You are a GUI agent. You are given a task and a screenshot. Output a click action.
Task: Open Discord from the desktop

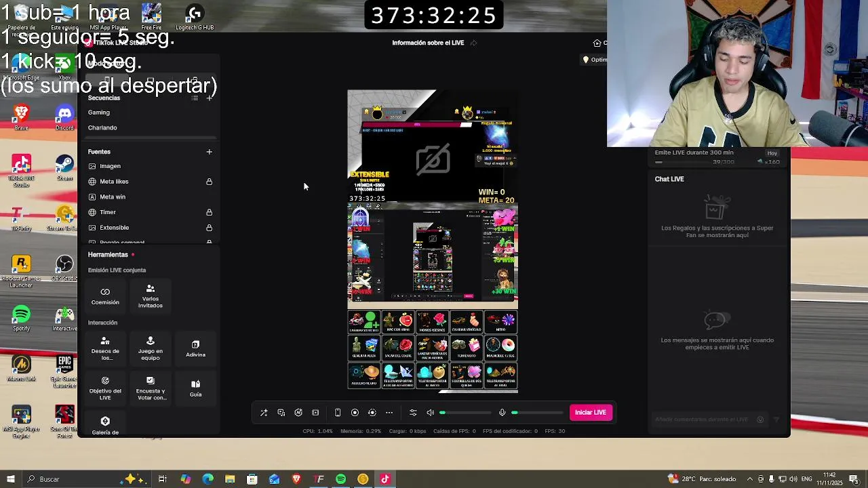point(64,118)
